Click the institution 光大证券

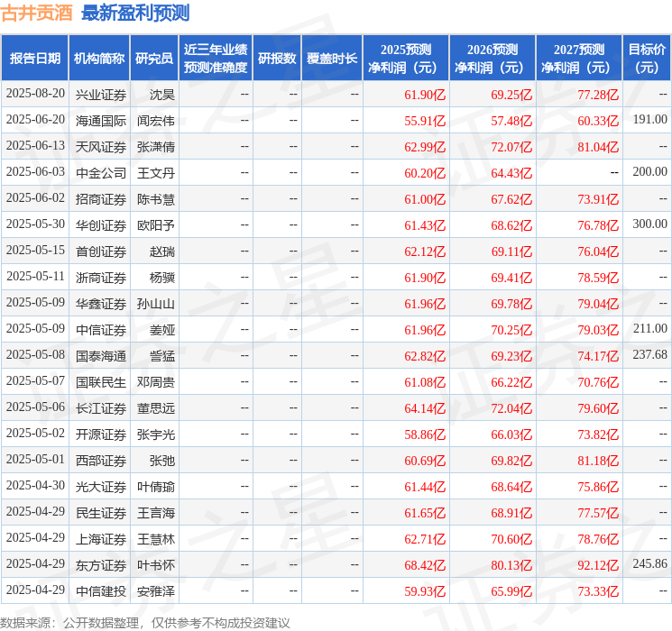coord(101,487)
